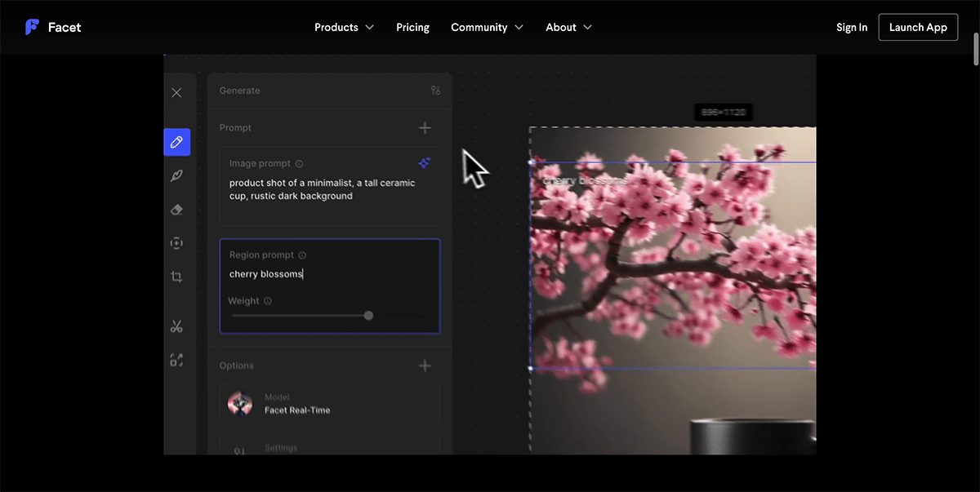Select the feather brush tool

tap(176, 175)
